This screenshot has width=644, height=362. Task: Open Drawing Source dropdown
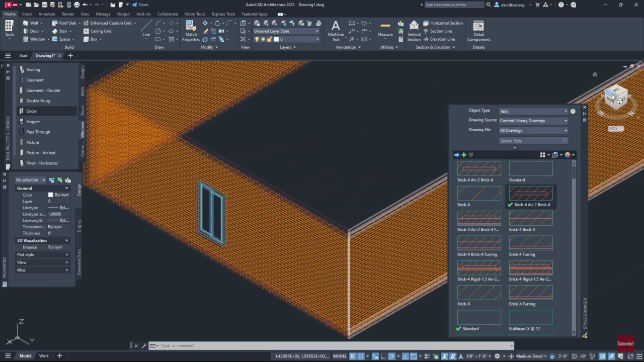(533, 121)
